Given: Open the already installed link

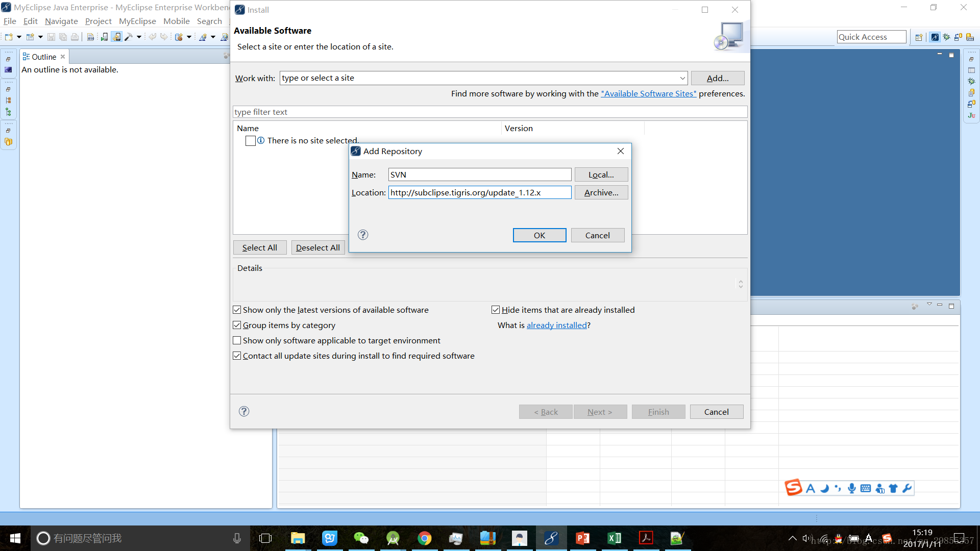Looking at the screenshot, I should pyautogui.click(x=556, y=325).
